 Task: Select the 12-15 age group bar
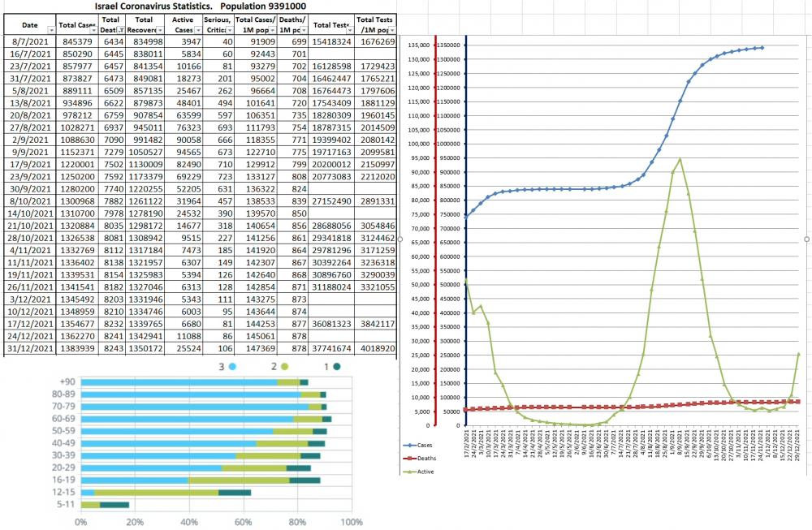[x=166, y=493]
